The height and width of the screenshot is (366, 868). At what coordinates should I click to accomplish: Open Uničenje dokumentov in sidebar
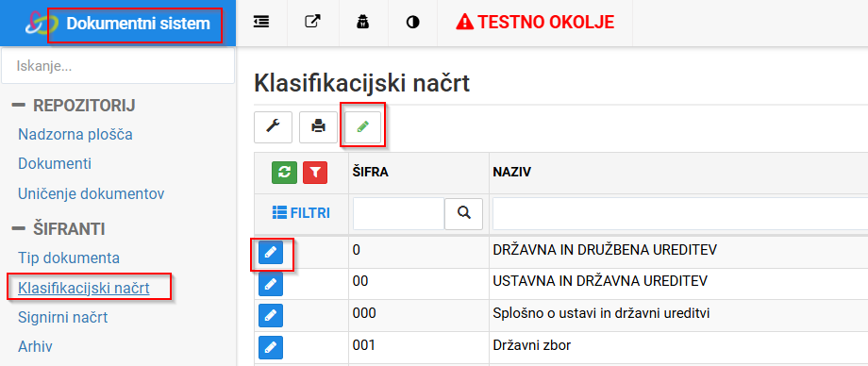(x=91, y=193)
